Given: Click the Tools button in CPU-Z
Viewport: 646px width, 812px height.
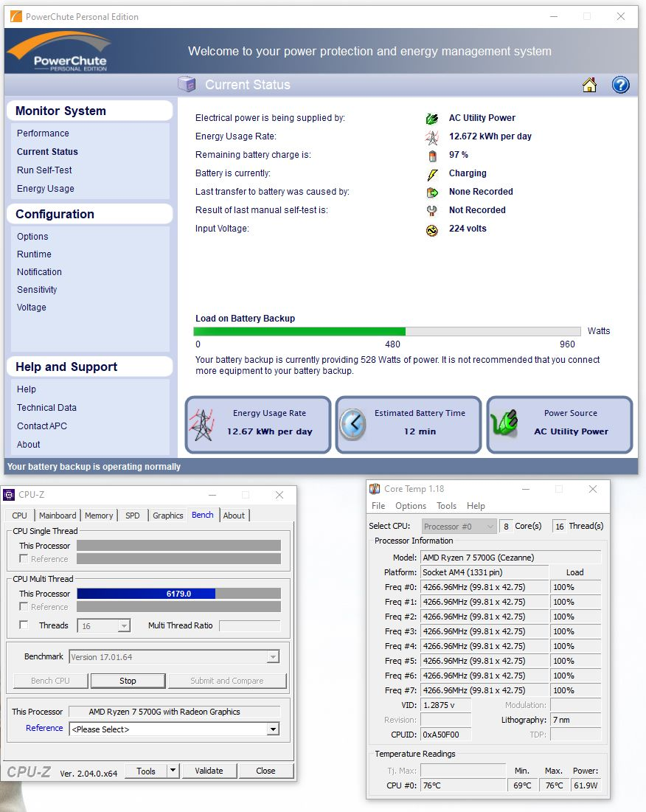Looking at the screenshot, I should pyautogui.click(x=146, y=771).
